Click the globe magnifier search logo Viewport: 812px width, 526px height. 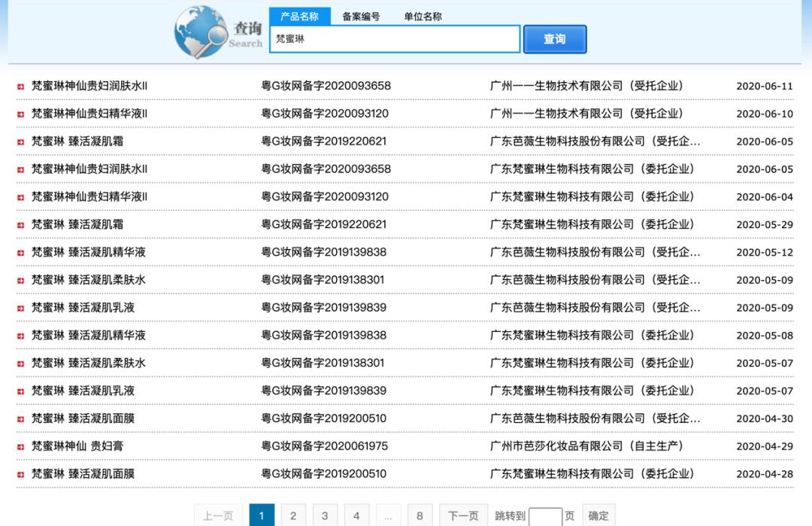click(201, 32)
